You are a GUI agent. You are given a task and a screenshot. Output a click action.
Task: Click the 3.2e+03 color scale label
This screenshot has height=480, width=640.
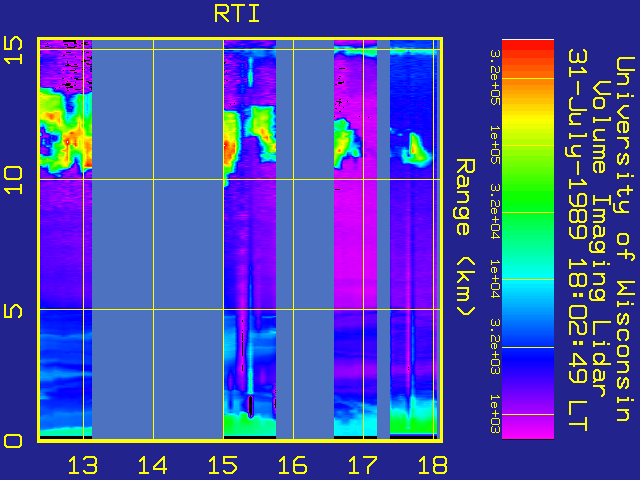(x=495, y=347)
